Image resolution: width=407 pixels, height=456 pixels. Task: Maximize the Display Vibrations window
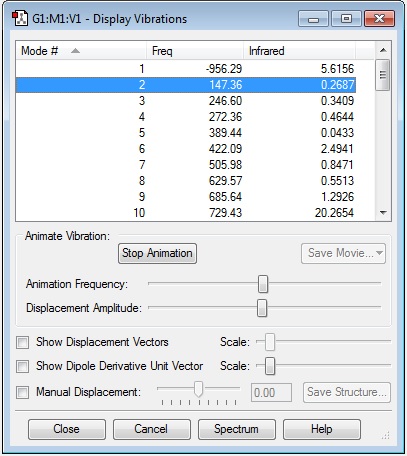(x=346, y=19)
